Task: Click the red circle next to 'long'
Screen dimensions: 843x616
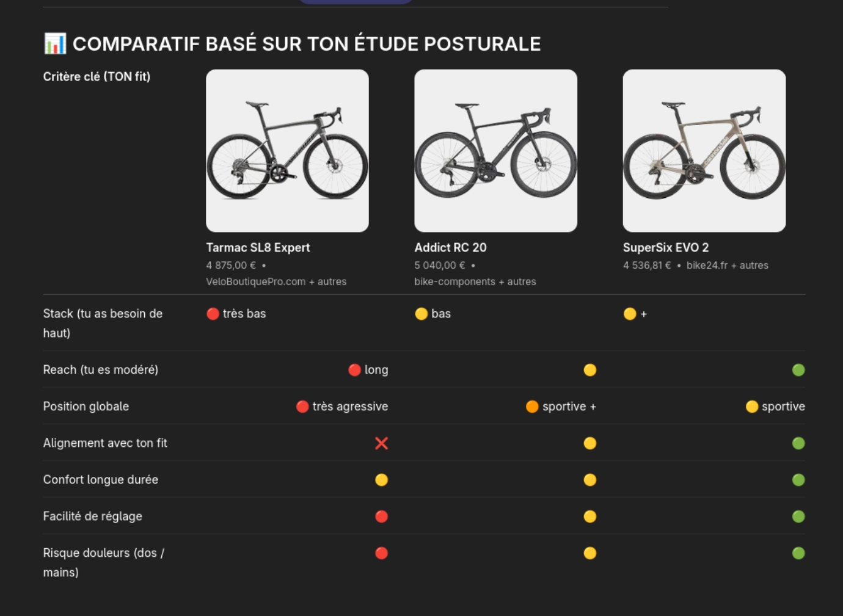Action: pos(354,370)
